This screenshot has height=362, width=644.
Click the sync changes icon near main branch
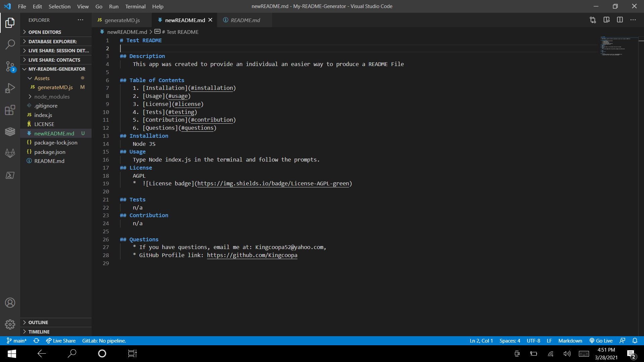(36, 341)
